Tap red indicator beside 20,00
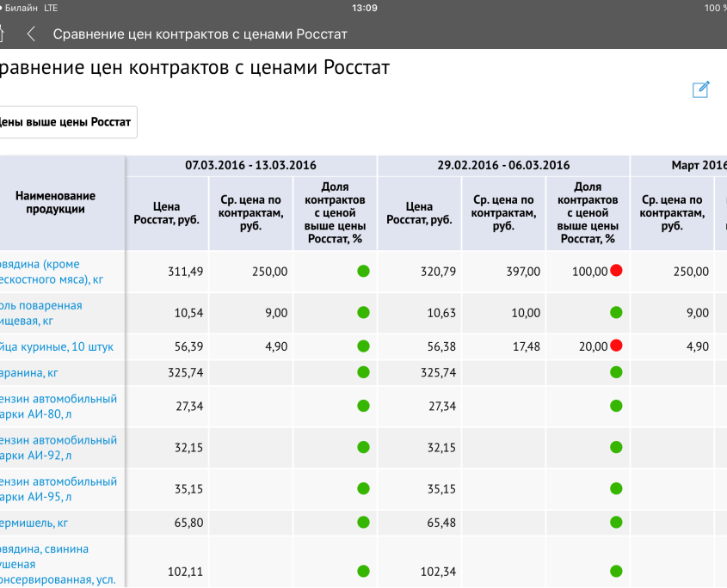This screenshot has height=588, width=727. (616, 346)
